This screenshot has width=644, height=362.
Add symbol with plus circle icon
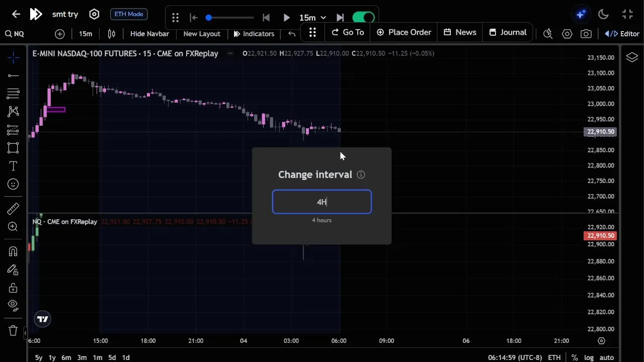[x=60, y=34]
